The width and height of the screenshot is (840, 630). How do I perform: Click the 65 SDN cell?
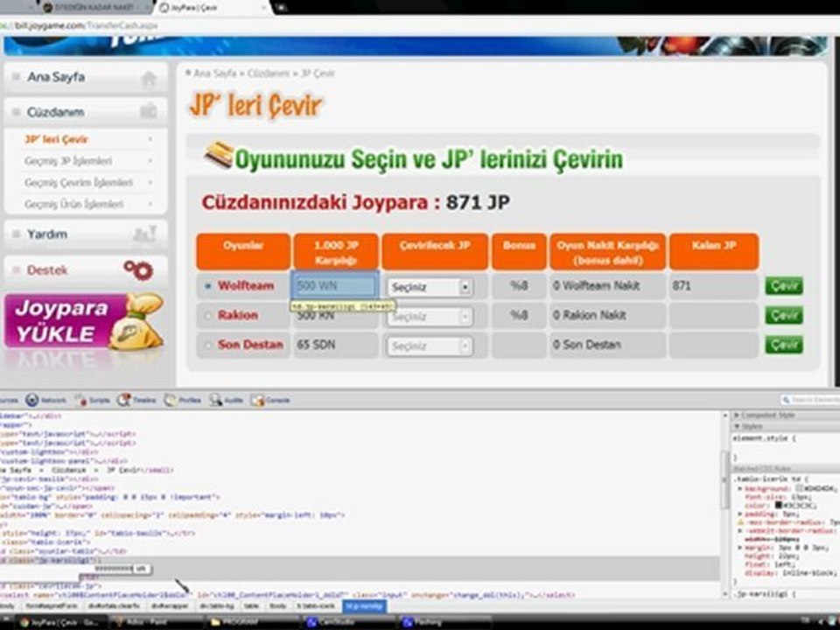coord(335,345)
